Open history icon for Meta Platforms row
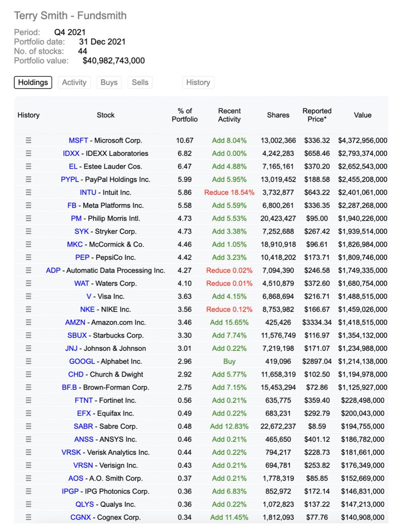The image size is (409, 532). 28,206
